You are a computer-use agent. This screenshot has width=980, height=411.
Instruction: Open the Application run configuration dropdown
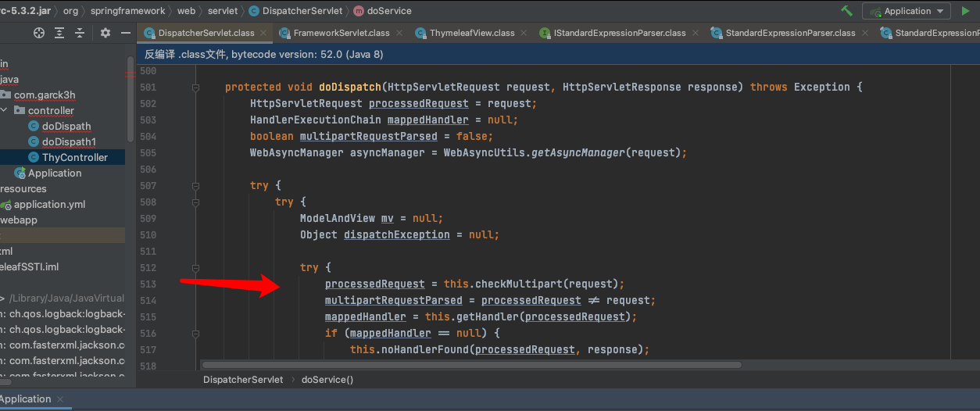click(x=907, y=11)
